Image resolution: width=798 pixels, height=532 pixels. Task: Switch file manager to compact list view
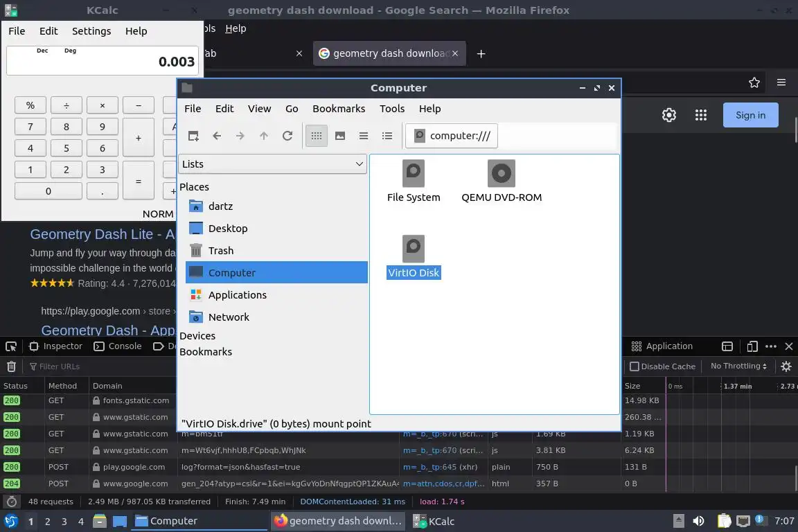coord(364,136)
